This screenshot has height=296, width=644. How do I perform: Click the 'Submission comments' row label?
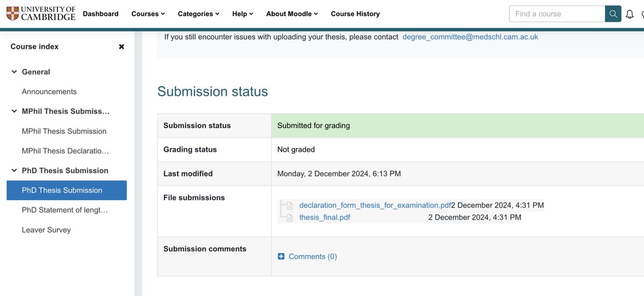205,249
